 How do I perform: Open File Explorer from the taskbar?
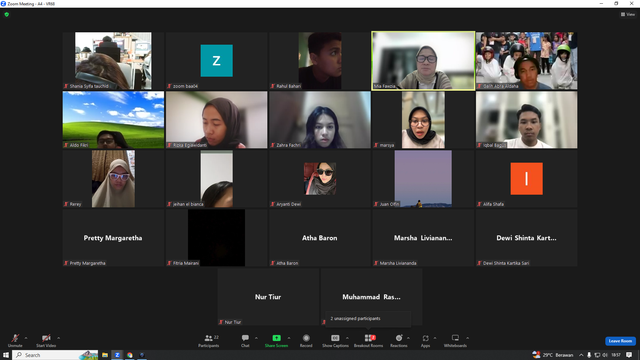click(105, 355)
